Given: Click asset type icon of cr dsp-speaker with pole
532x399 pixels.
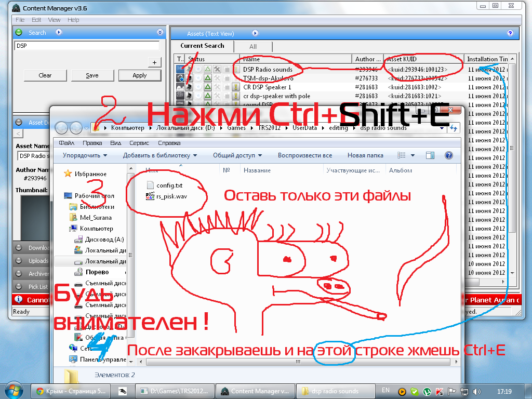Looking at the screenshot, I should tap(180, 96).
